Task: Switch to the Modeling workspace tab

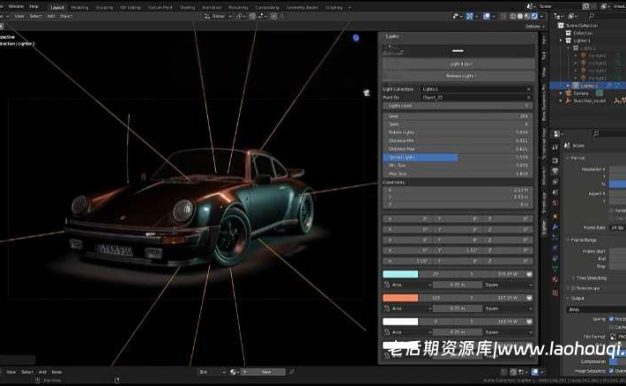Action: pyautogui.click(x=79, y=8)
